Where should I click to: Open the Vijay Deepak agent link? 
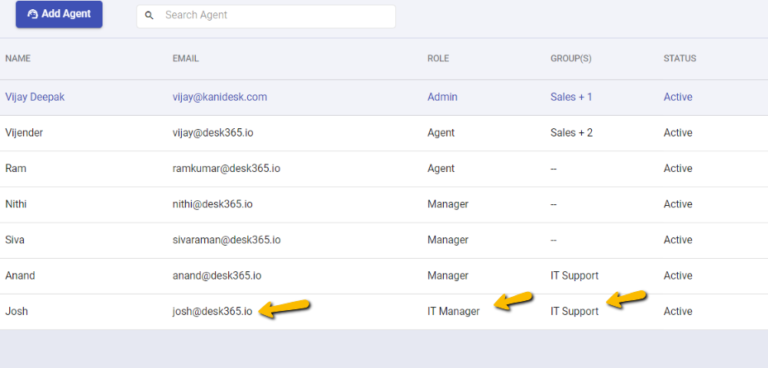coord(35,97)
